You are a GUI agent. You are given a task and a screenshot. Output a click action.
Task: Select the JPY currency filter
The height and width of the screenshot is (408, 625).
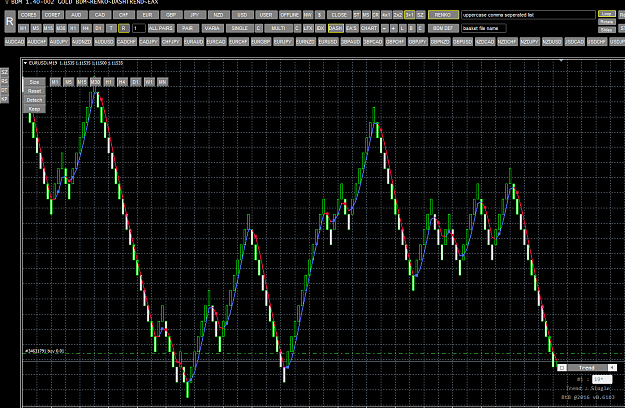click(195, 15)
